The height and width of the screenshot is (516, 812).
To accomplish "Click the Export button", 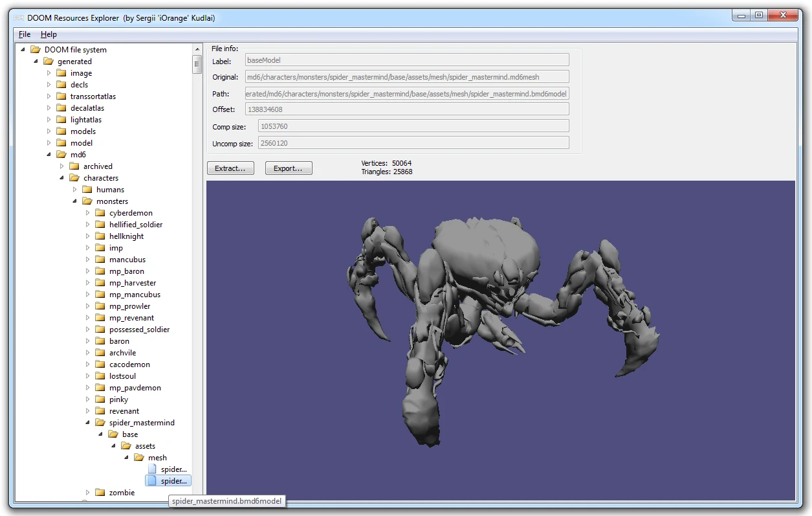I will click(289, 167).
